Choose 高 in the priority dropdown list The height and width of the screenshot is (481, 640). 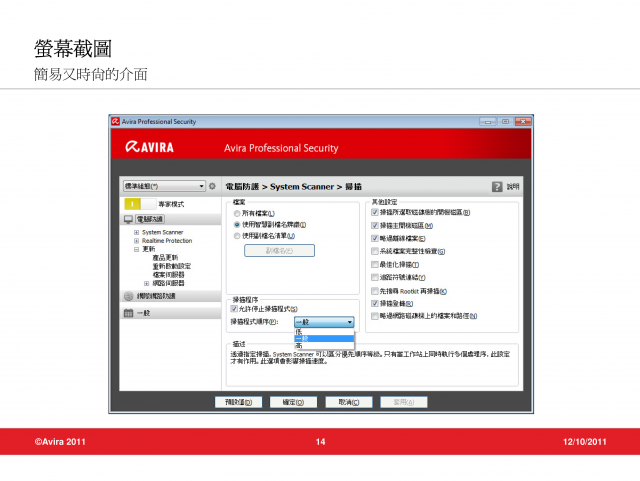(324, 345)
